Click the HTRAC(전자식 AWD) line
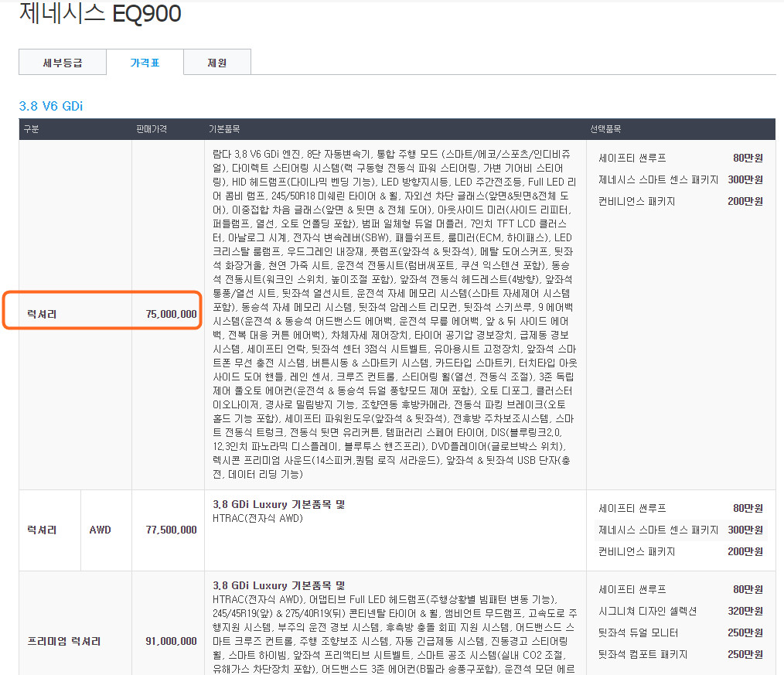The height and width of the screenshot is (675, 784). click(x=258, y=519)
